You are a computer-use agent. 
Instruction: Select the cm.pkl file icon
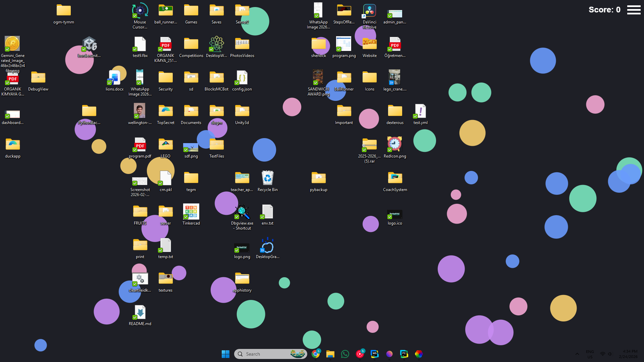click(165, 178)
